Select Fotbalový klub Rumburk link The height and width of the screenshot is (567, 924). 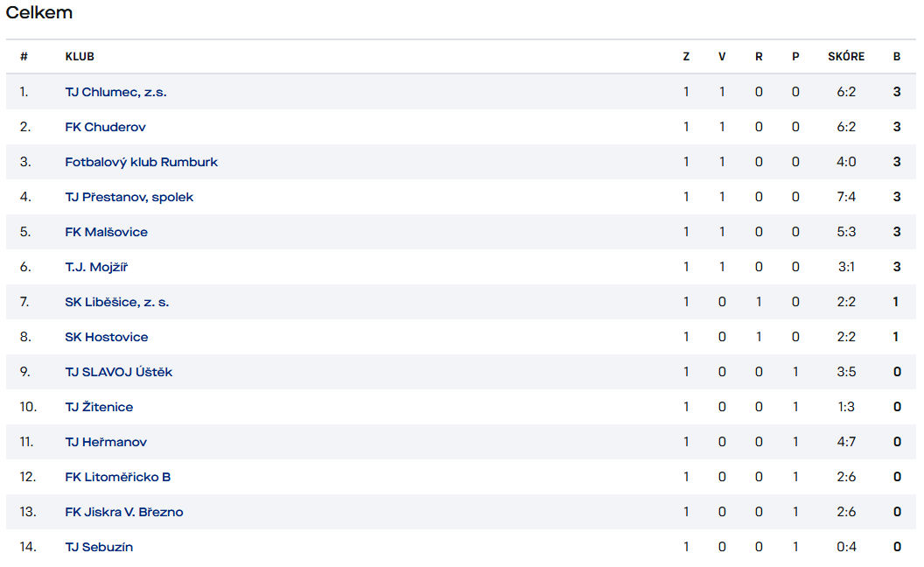141,162
